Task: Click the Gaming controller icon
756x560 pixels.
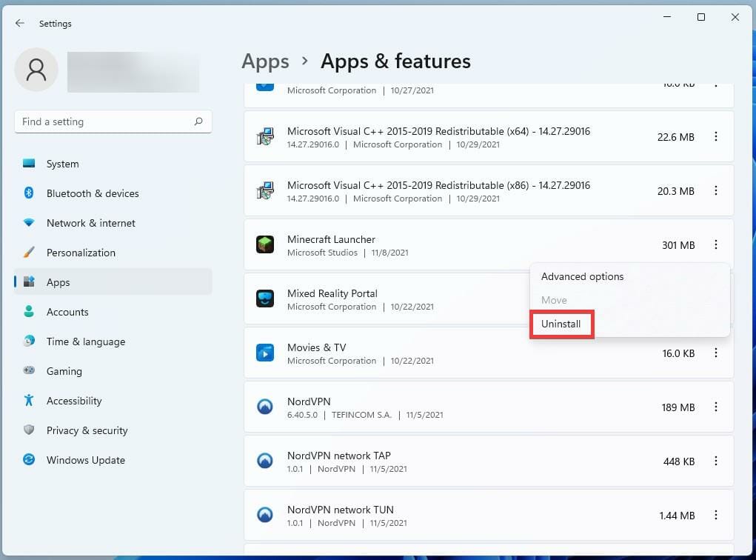Action: tap(29, 370)
